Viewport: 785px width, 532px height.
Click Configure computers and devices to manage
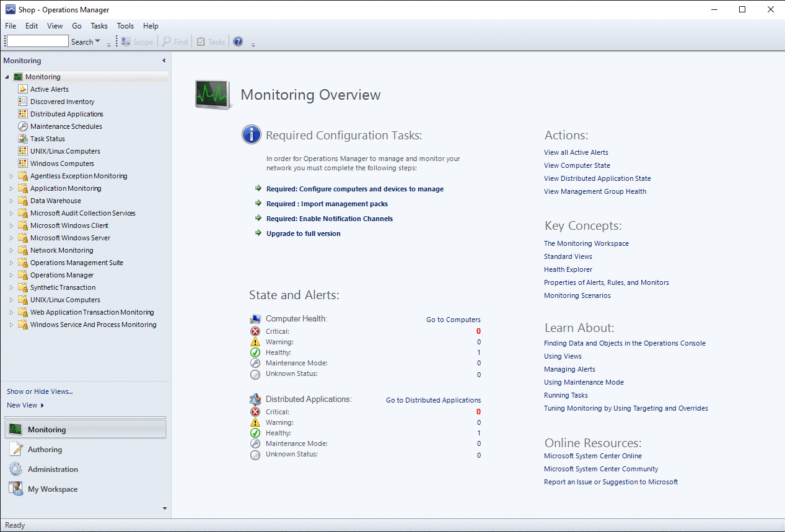(355, 189)
